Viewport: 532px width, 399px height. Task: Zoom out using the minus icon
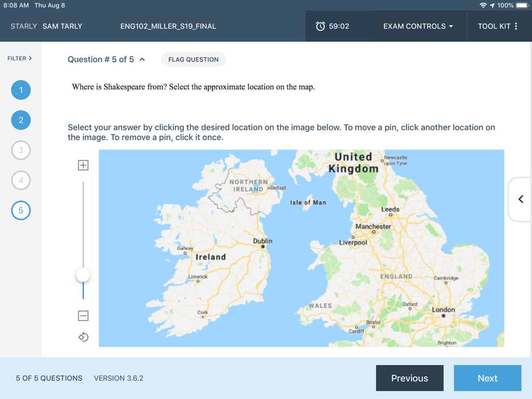(83, 315)
